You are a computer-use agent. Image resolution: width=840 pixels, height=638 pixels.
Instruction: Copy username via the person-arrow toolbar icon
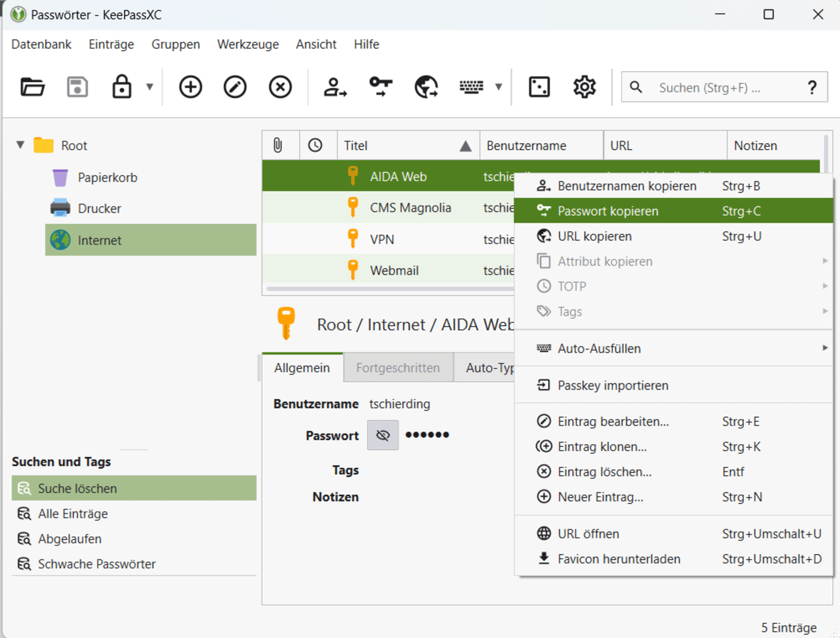(x=335, y=87)
